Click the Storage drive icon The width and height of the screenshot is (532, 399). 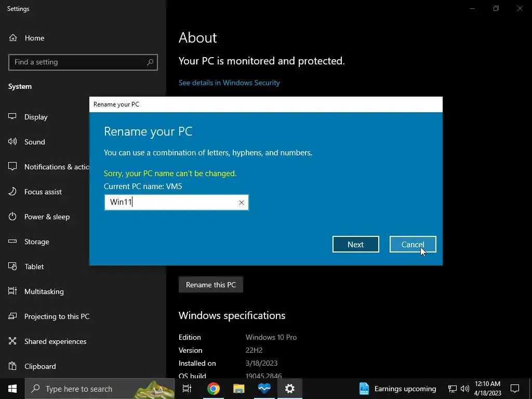click(12, 241)
